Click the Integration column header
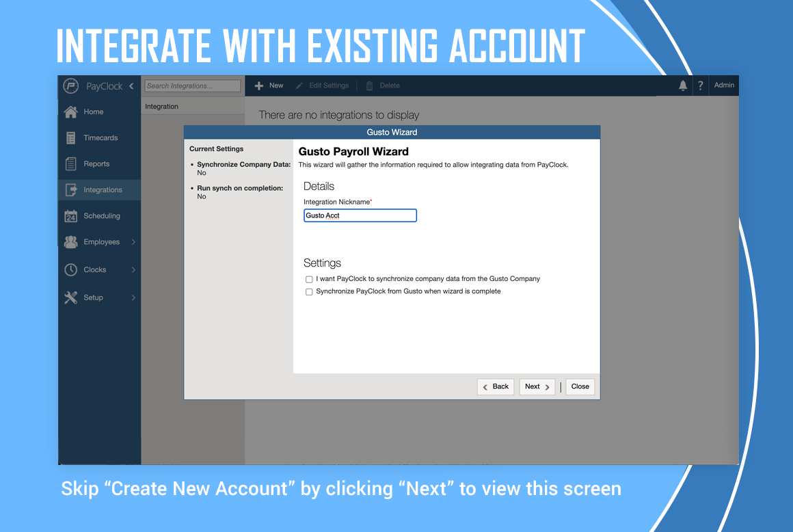Image resolution: width=793 pixels, height=532 pixels. (161, 106)
